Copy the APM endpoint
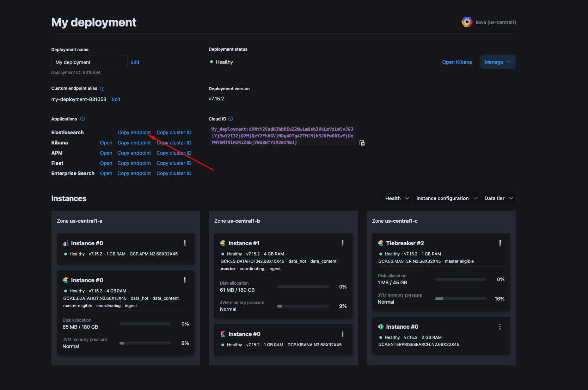588x390 pixels. pyautogui.click(x=134, y=153)
